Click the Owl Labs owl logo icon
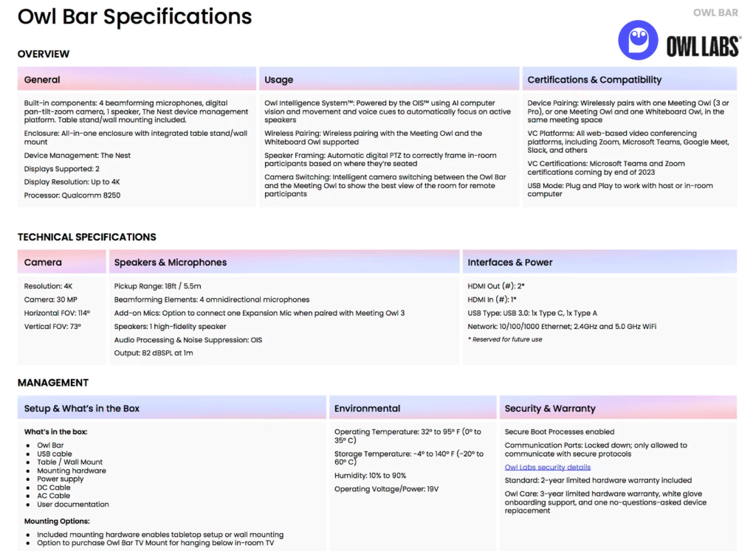This screenshot has width=756, height=551. 638,40
